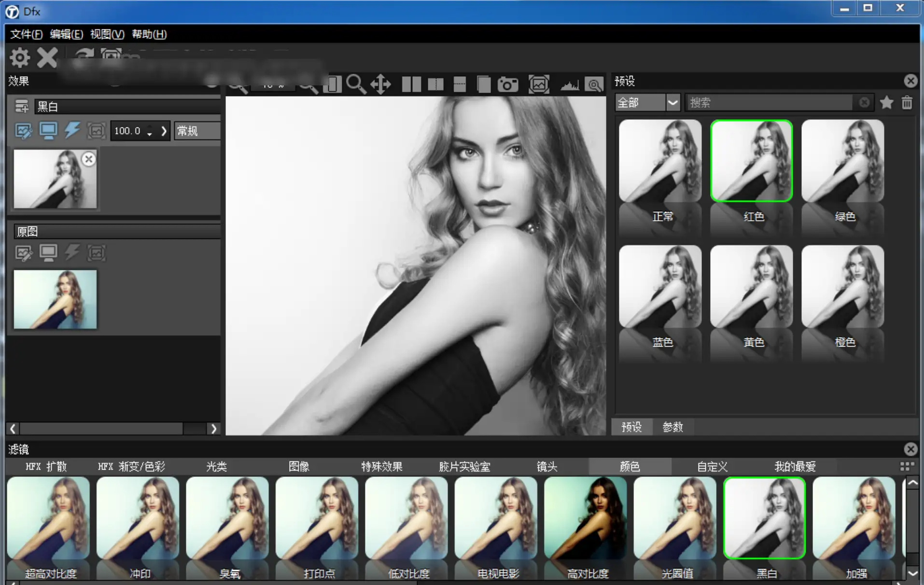924x585 pixels.
Task: Toggle the 黑白 layer monitor visibility icon
Action: pyautogui.click(x=48, y=131)
